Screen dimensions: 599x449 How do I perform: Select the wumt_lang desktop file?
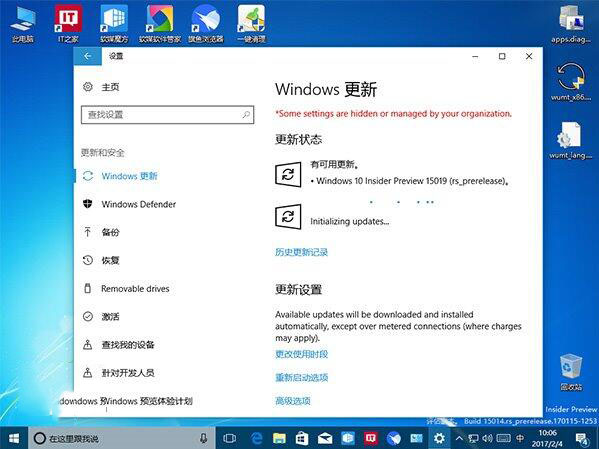pos(571,140)
